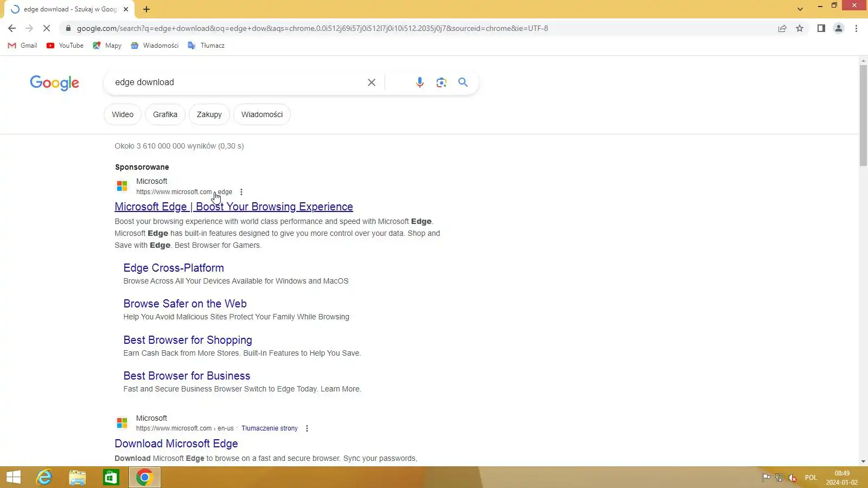Open a new browser tab

[146, 9]
